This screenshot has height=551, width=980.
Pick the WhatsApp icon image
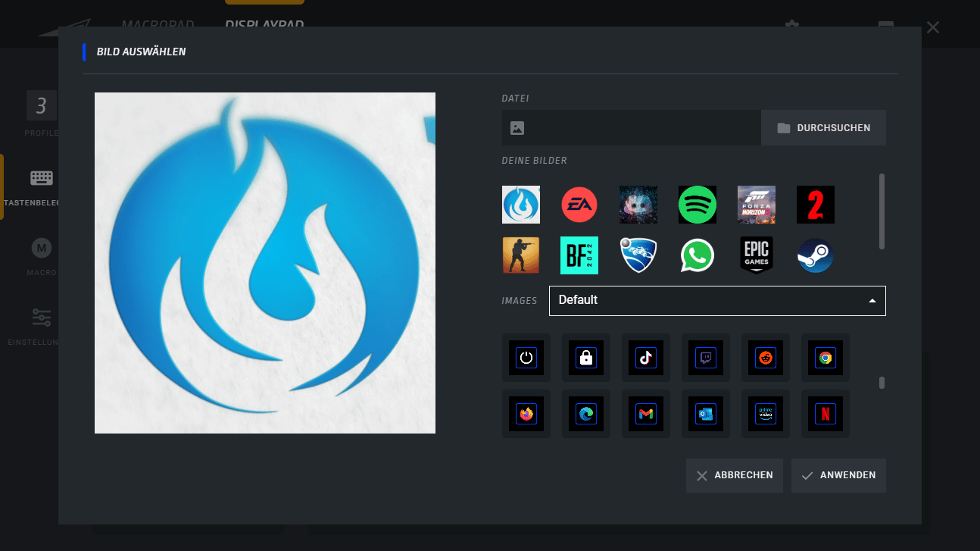coord(698,255)
